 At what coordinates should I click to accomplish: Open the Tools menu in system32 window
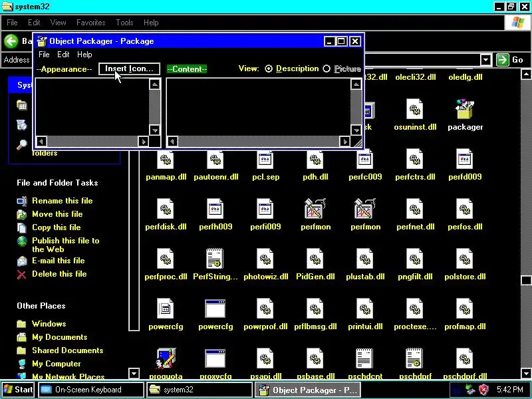(124, 23)
